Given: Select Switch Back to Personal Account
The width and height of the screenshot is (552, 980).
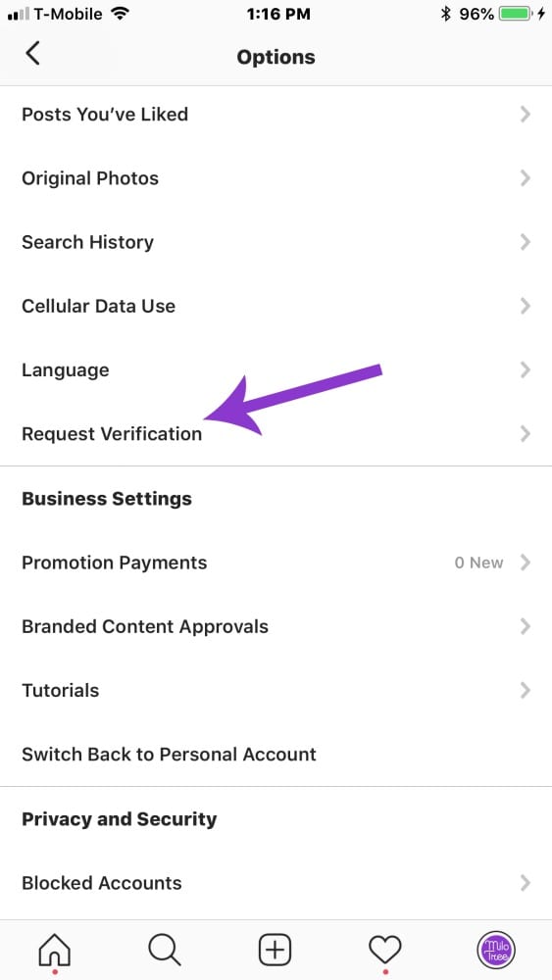Looking at the screenshot, I should 276,755.
